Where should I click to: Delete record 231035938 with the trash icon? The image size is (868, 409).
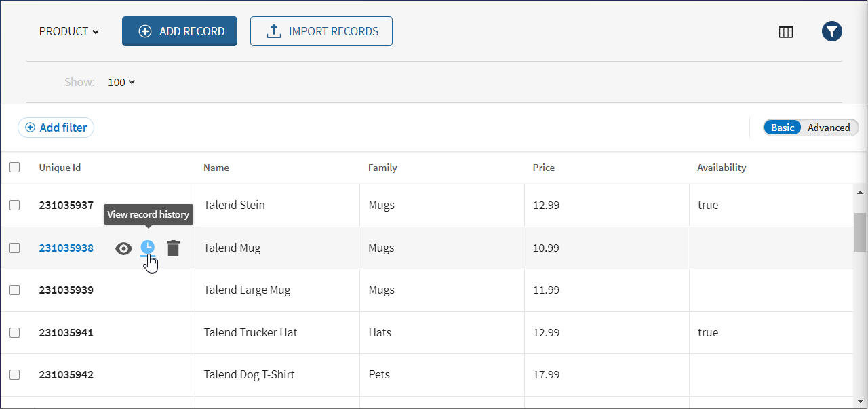coord(174,248)
